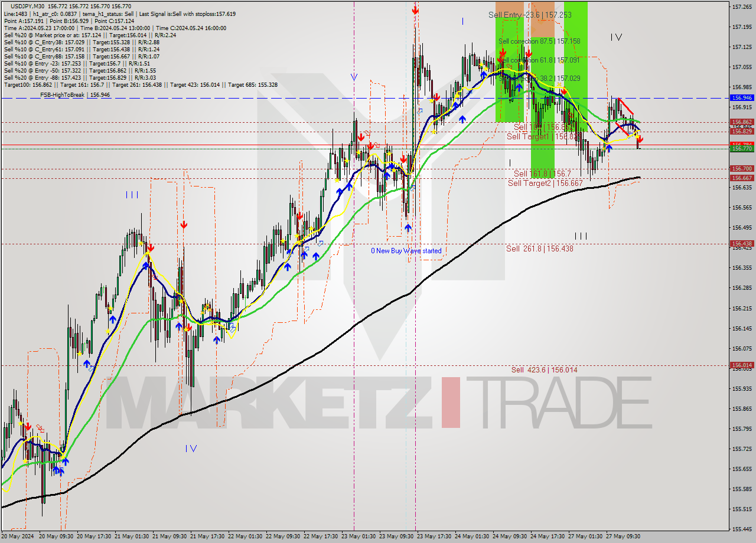The width and height of the screenshot is (756, 543).
Task: Click the 156.438 price tag on axis
Action: click(x=742, y=243)
